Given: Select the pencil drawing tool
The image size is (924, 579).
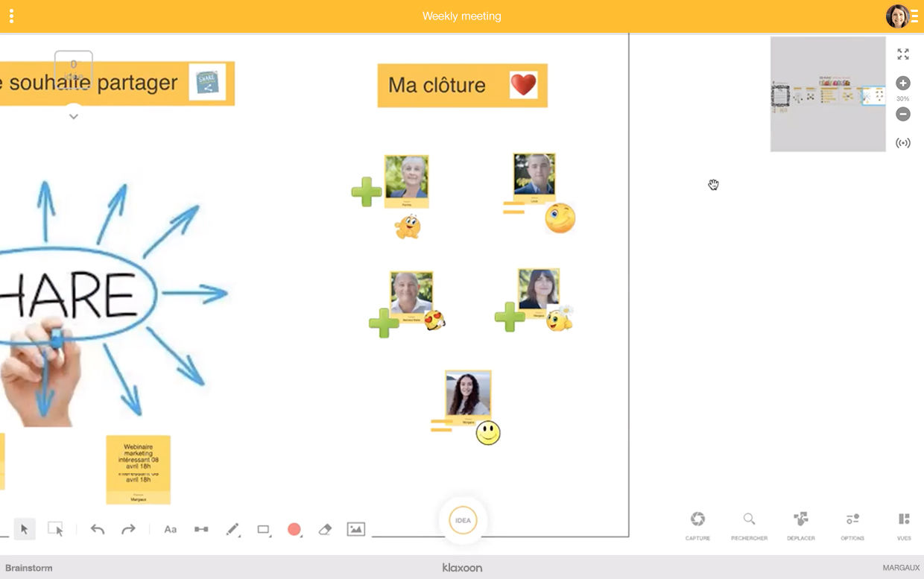Looking at the screenshot, I should click(232, 529).
